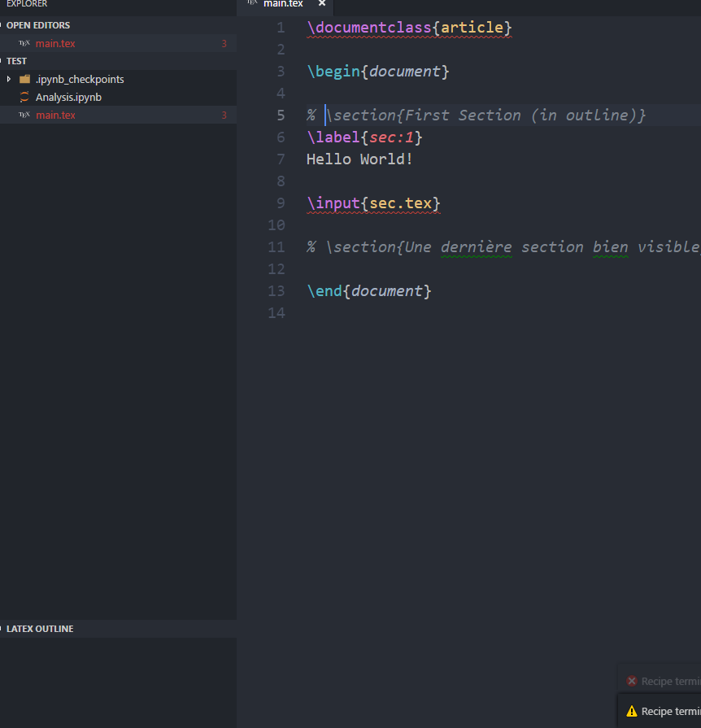The width and height of the screenshot is (701, 728).
Task: Click the yellow warning triangle icon
Action: coord(632,711)
